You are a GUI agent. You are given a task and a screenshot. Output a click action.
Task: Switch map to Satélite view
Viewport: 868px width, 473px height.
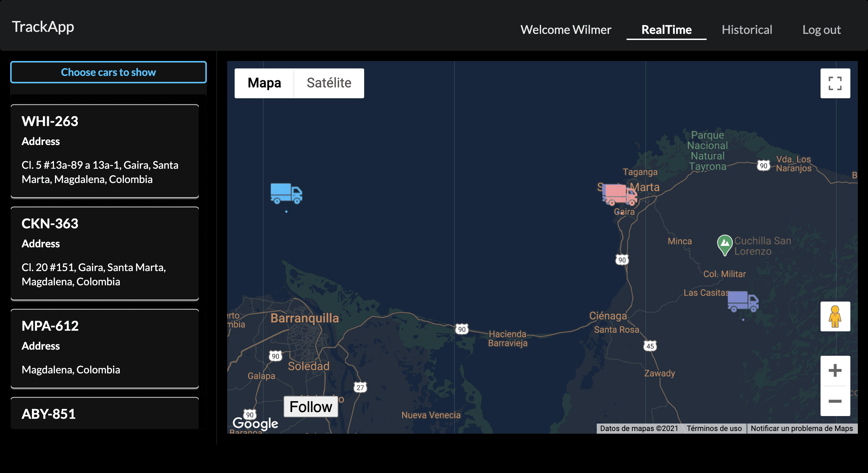[329, 83]
